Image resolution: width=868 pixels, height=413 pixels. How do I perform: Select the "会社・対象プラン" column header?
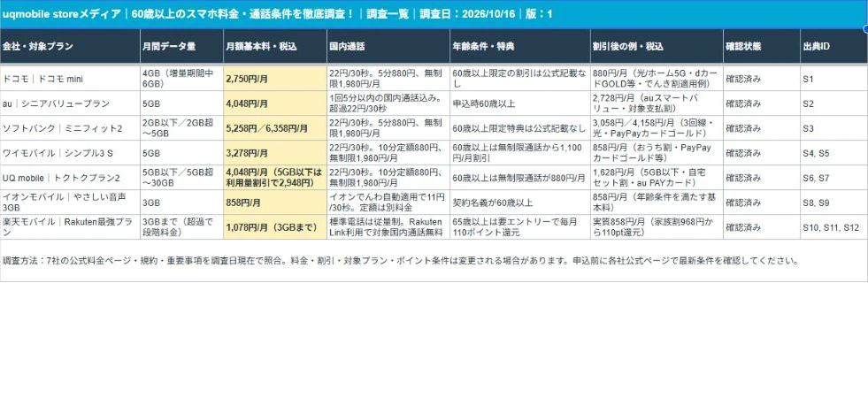pyautogui.click(x=70, y=47)
